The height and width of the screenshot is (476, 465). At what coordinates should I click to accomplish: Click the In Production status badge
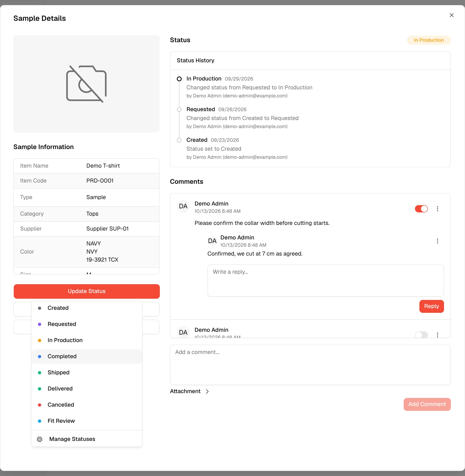tap(429, 40)
